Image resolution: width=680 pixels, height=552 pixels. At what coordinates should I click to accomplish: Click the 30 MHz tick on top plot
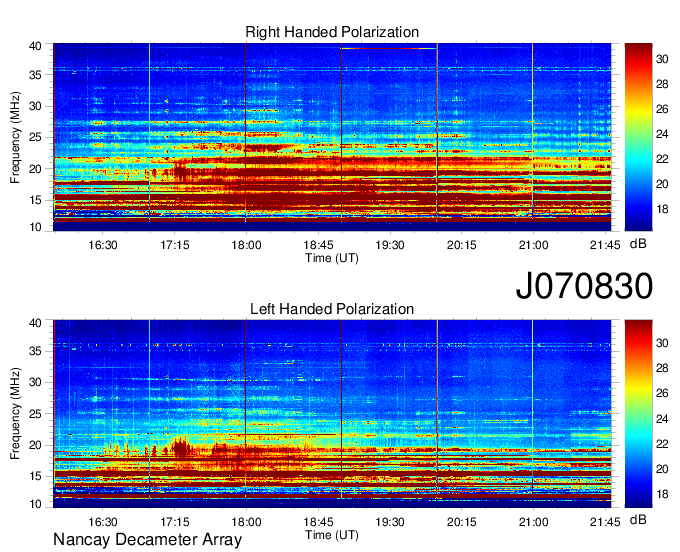pos(35,106)
